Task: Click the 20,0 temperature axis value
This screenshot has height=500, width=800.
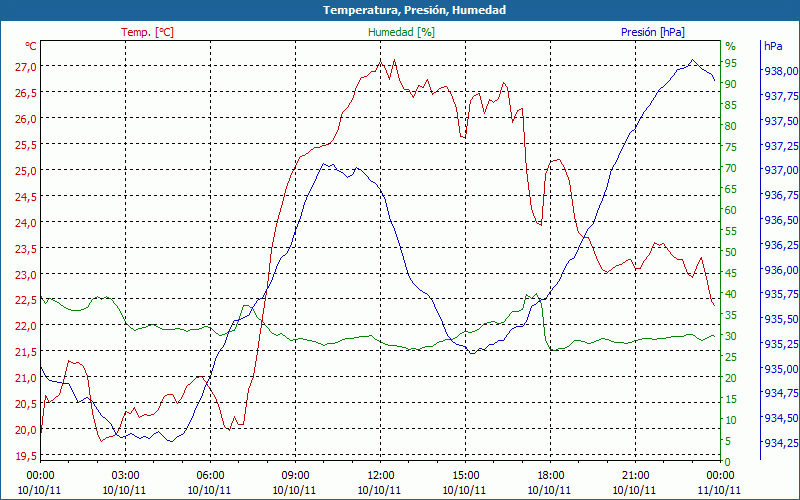Action: (x=26, y=430)
